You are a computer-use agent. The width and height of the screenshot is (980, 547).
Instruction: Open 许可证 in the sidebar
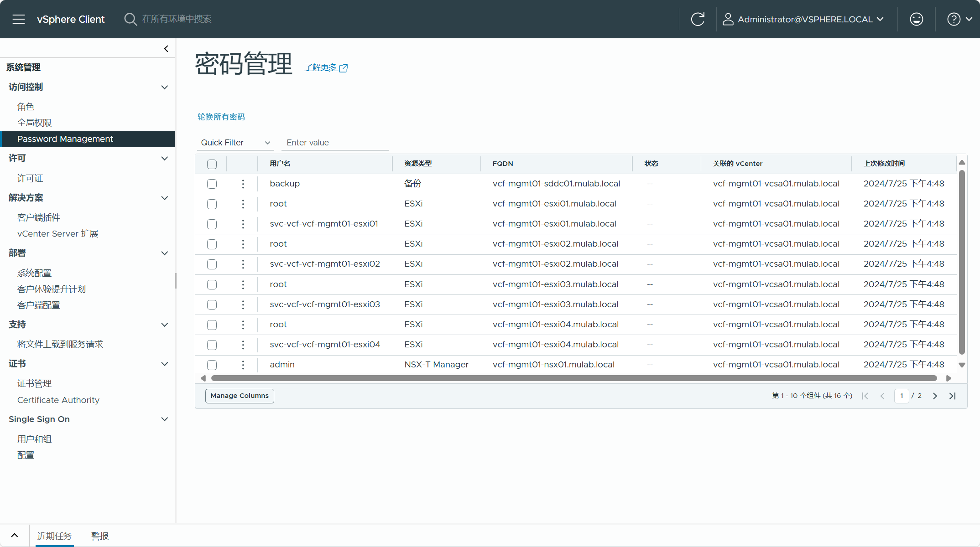click(x=30, y=178)
